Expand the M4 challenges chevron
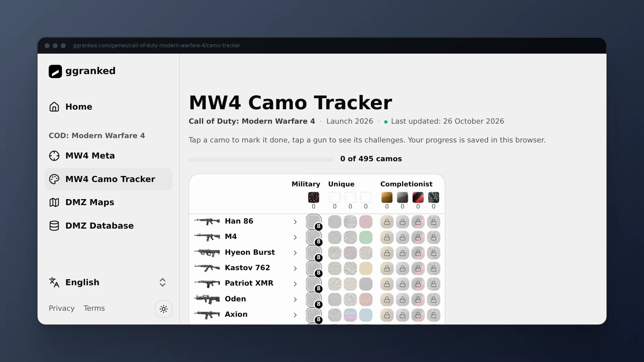This screenshot has height=362, width=644. (295, 237)
